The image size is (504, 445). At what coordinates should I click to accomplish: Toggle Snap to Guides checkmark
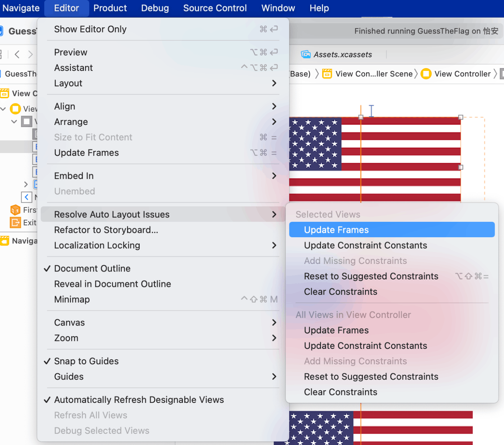(163, 361)
